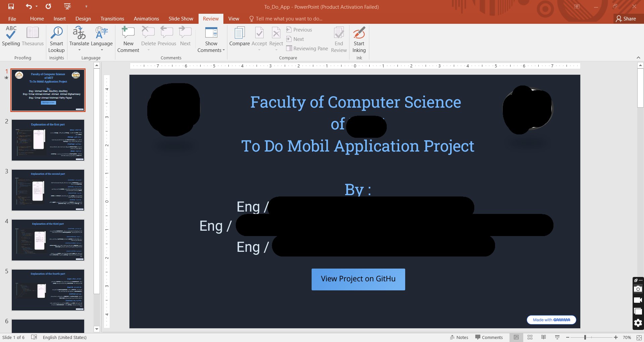Viewport: 644px width, 342px height.
Task: Repeat the last action
Action: 48,6
